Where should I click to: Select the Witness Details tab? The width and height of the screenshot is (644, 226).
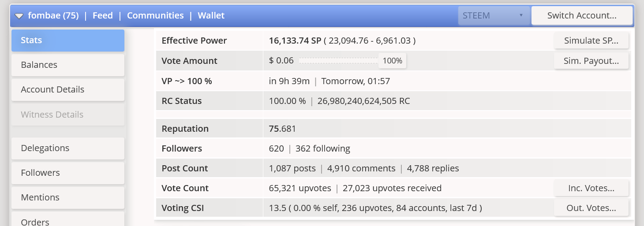pyautogui.click(x=68, y=115)
